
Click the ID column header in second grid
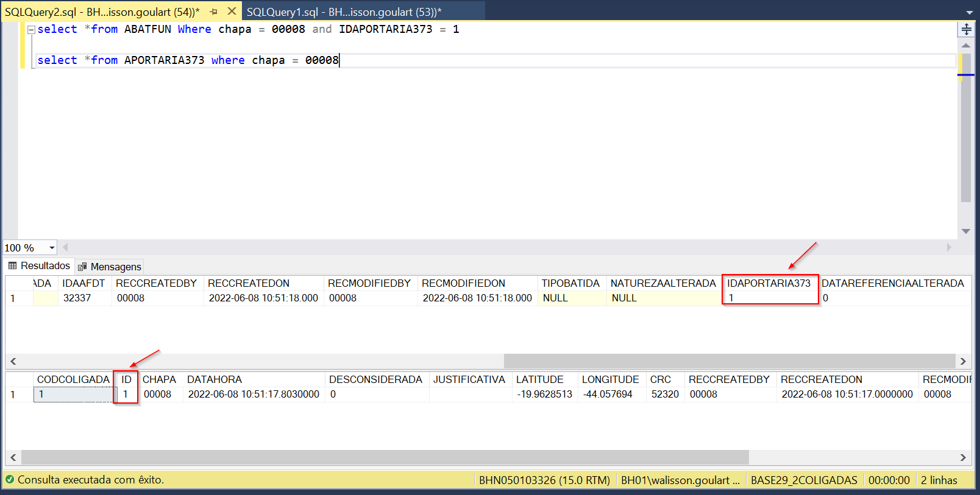126,379
